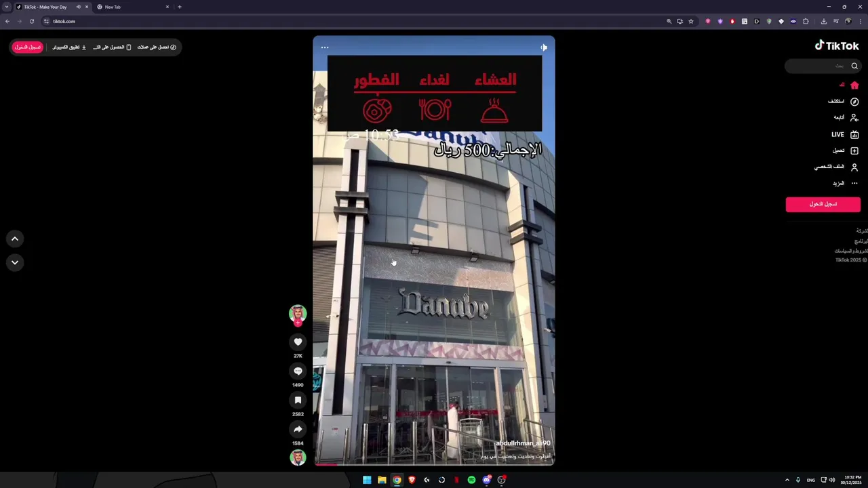Open Discord from the taskbar
The width and height of the screenshot is (868, 488).
pos(486,480)
